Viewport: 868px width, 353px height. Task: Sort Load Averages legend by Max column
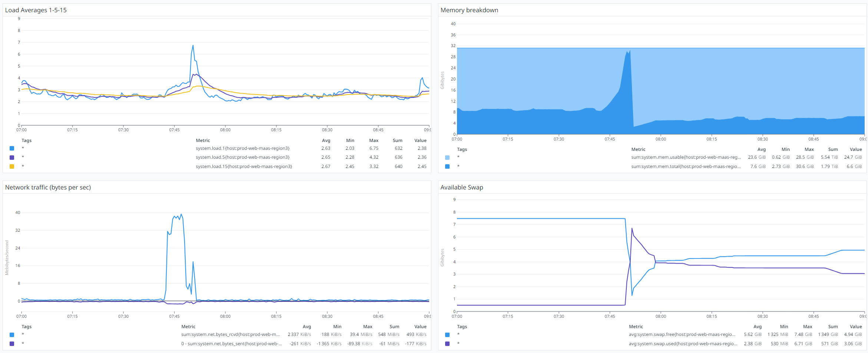point(374,141)
